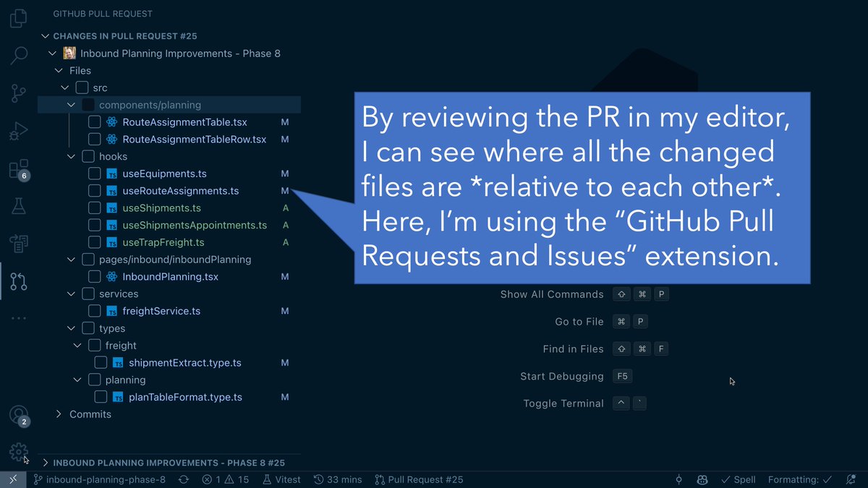868x488 pixels.
Task: Click the TS icon next to freightService.ts
Action: [111, 312]
